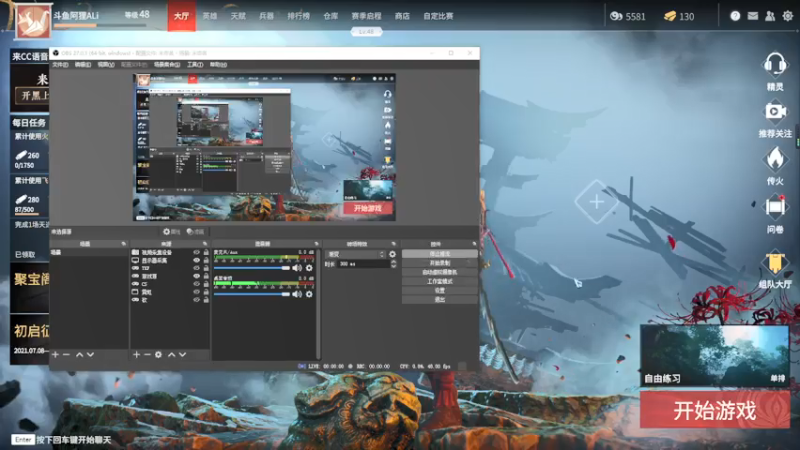Mute the 桌面音频 audio channel
The image size is (800, 450).
click(297, 294)
